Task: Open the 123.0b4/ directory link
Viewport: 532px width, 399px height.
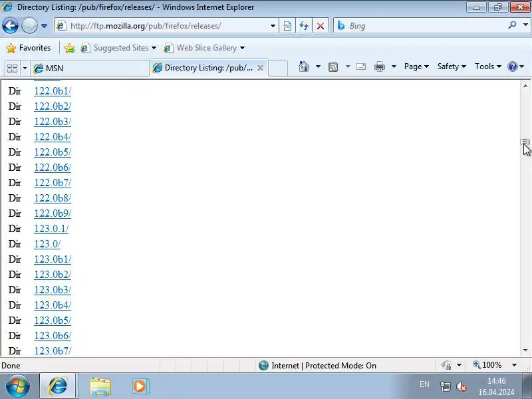Action: pos(53,305)
